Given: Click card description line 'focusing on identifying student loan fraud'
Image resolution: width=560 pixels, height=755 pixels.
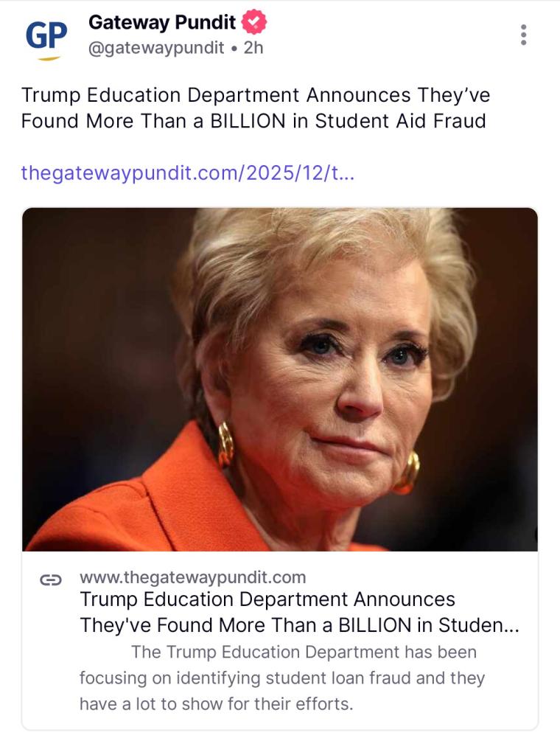Looking at the screenshot, I should pos(281,678).
